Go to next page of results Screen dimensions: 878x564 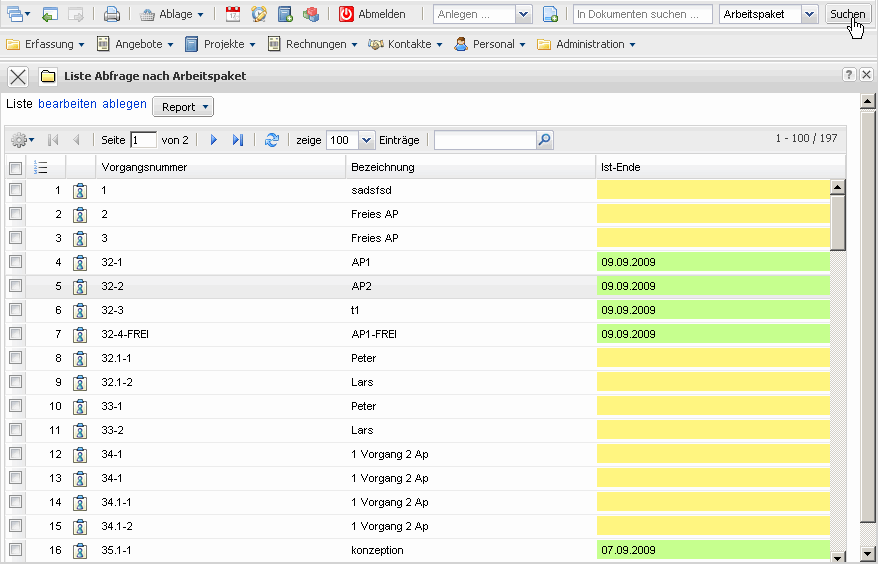(213, 140)
